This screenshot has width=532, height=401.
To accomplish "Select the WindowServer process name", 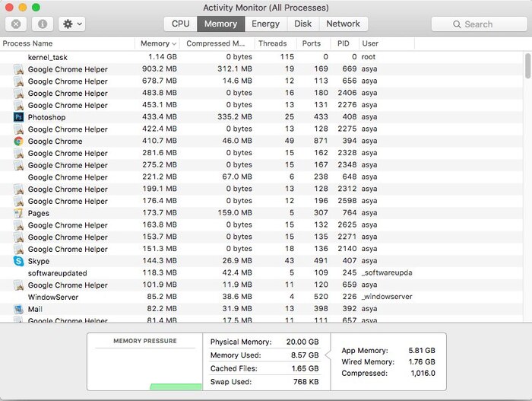I will pyautogui.click(x=53, y=297).
